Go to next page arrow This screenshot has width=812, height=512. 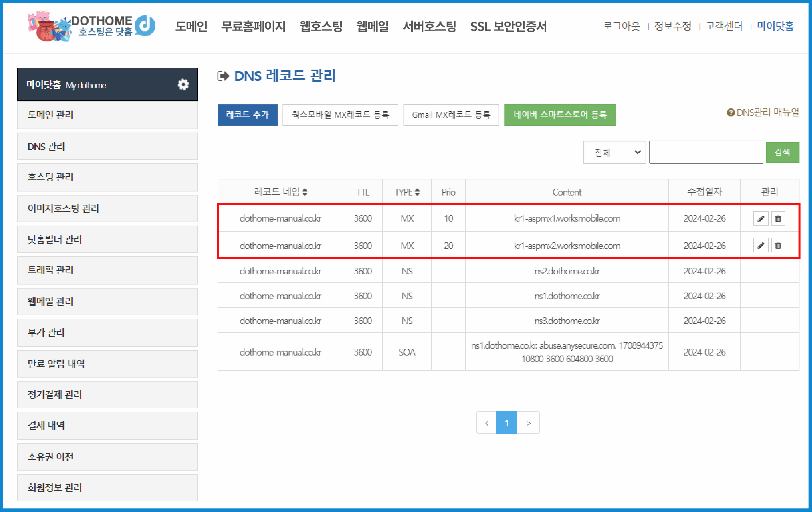click(528, 423)
